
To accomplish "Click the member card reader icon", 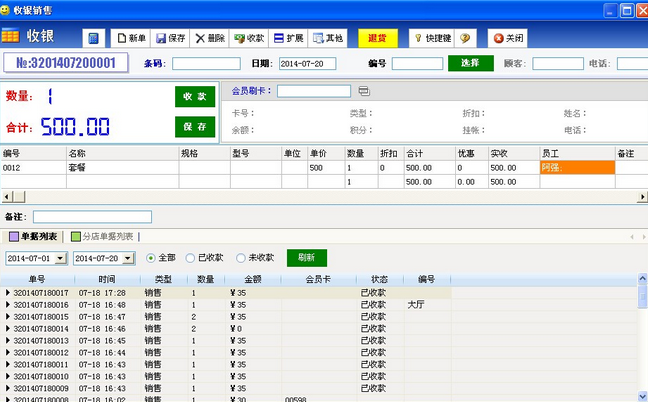I will (x=364, y=91).
